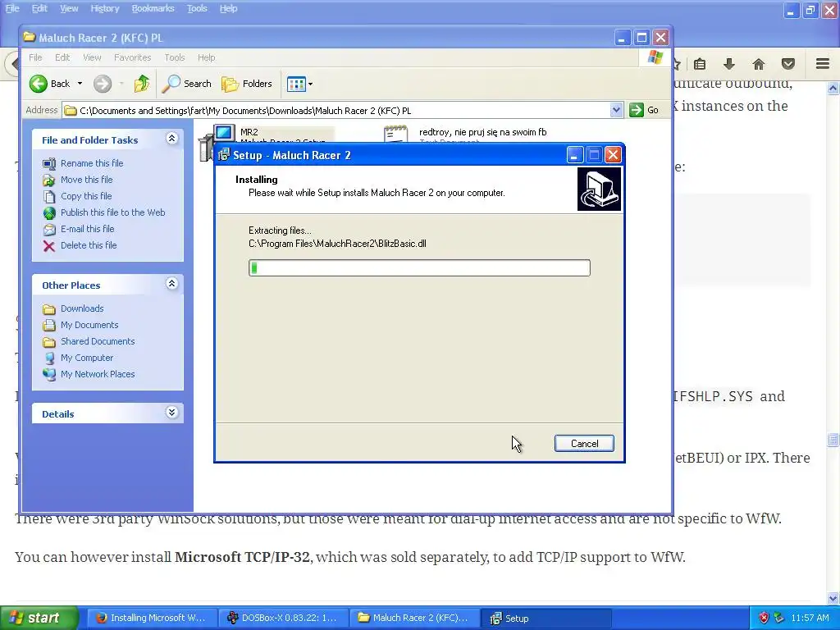This screenshot has width=840, height=630.
Task: Click the Start button
Action: pos(39,618)
